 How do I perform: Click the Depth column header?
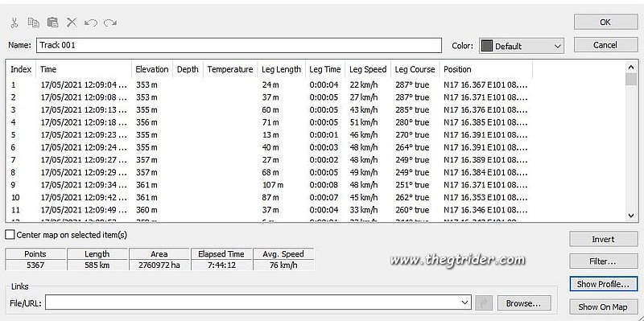click(188, 69)
